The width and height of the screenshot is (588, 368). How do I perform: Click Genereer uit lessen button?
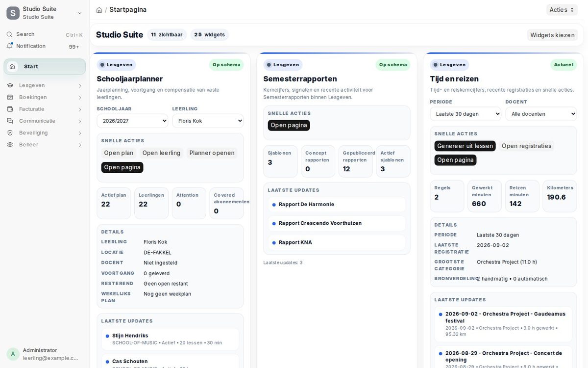point(465,146)
